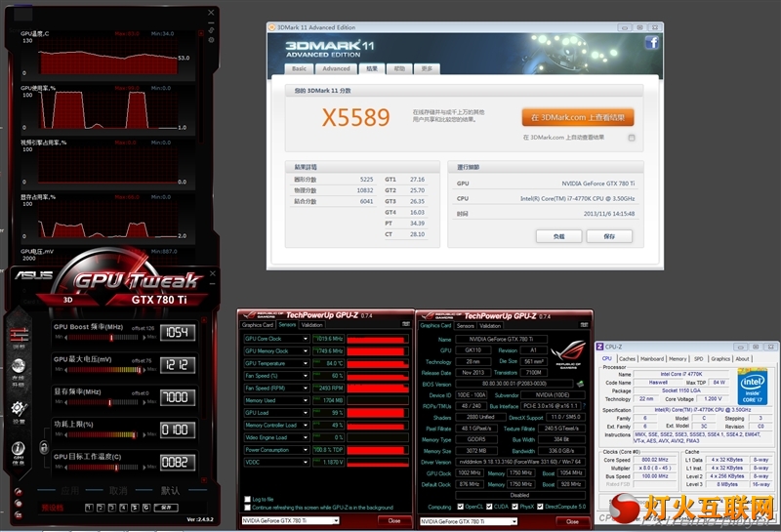The width and height of the screenshot is (781, 532).
Task: Click the Save (保存) button in 3DMark 11
Action: click(x=609, y=236)
